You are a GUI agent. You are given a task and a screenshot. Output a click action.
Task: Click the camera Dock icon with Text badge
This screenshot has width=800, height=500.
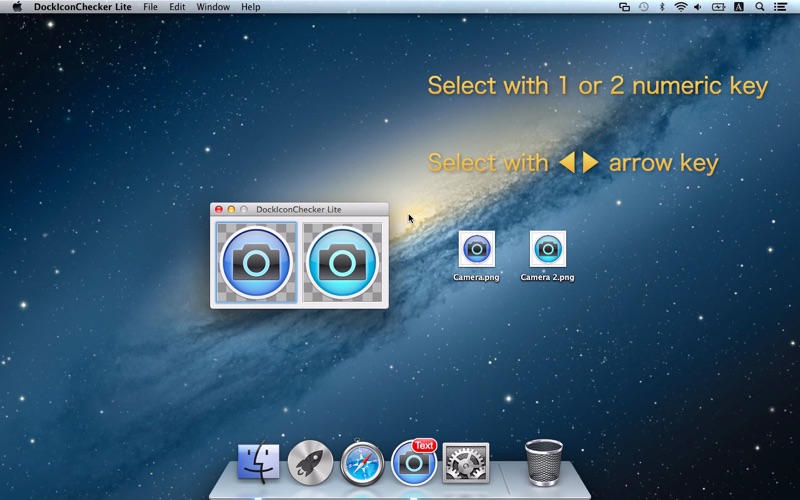tap(414, 463)
